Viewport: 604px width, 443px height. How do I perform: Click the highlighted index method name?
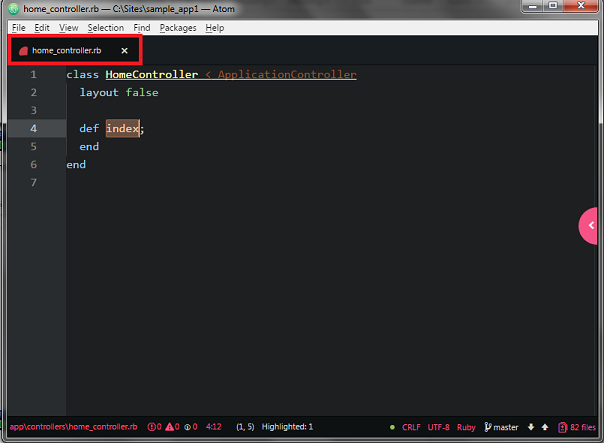point(122,128)
